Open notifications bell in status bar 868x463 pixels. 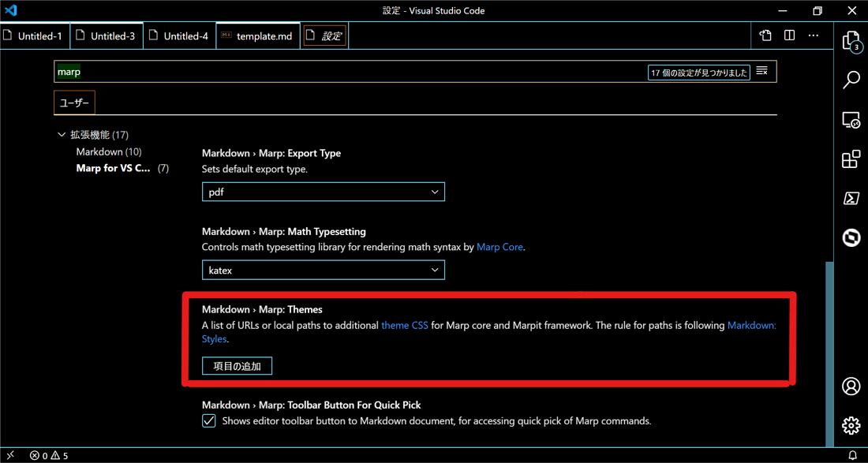(x=852, y=455)
